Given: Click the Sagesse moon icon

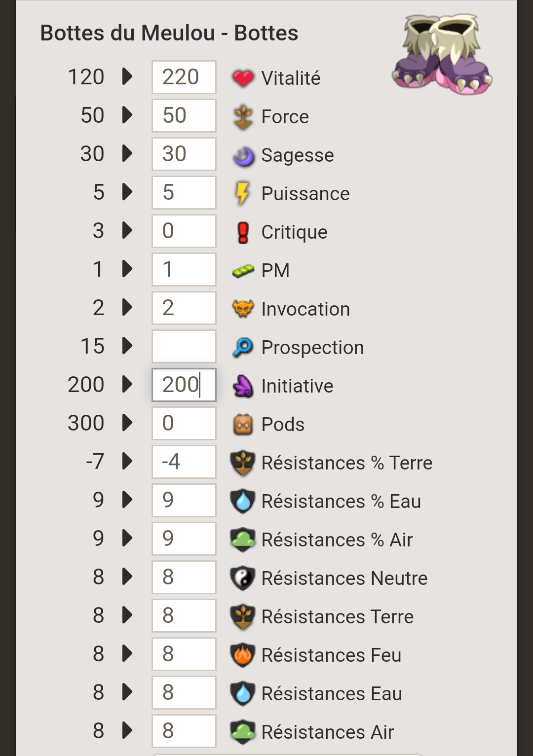Looking at the screenshot, I should (243, 156).
